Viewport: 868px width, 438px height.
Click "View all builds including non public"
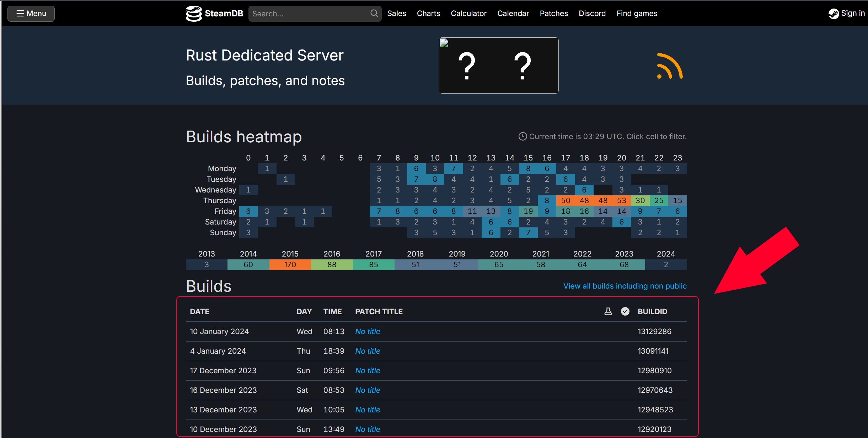point(625,286)
